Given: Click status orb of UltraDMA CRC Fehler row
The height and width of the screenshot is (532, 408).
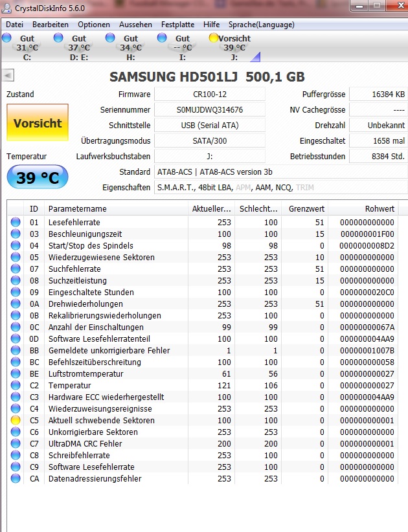Looking at the screenshot, I should [x=16, y=443].
